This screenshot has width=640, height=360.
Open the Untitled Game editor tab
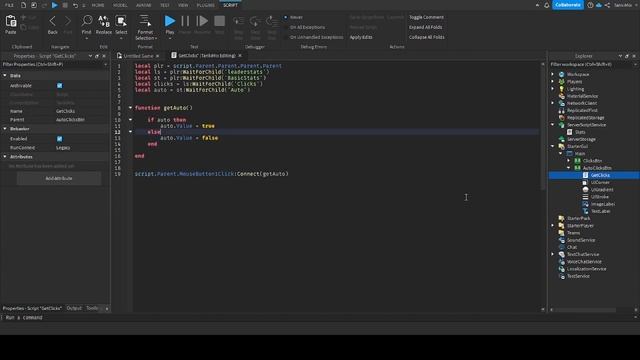point(138,56)
